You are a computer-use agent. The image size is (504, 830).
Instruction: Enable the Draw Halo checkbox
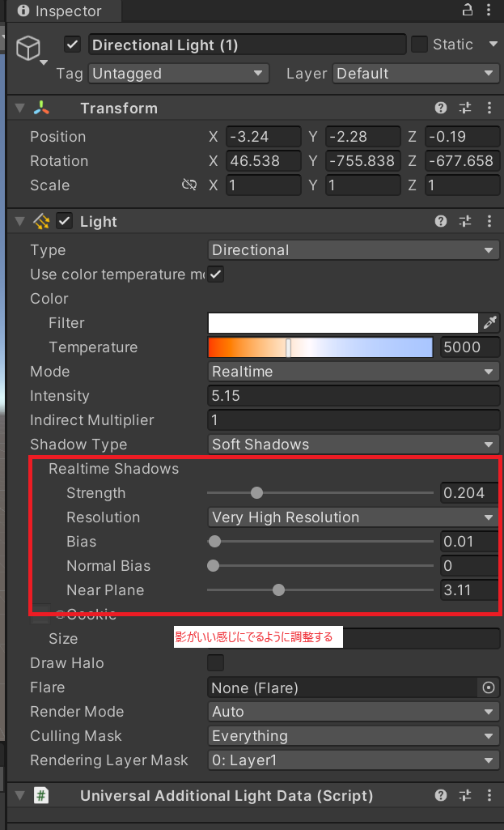tap(215, 662)
